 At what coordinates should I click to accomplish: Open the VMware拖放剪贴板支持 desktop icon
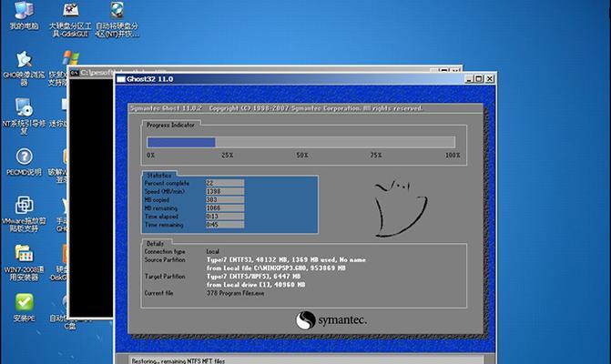(25, 213)
